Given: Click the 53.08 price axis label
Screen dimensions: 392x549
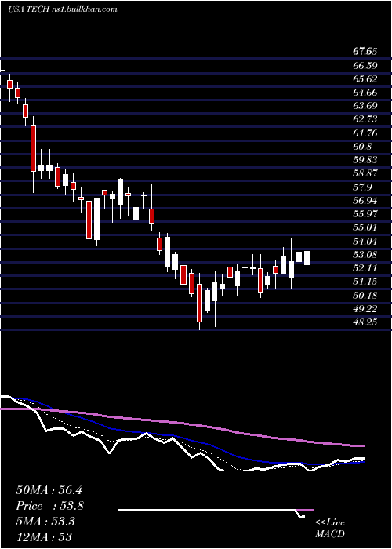Looking at the screenshot, I should click(365, 254).
